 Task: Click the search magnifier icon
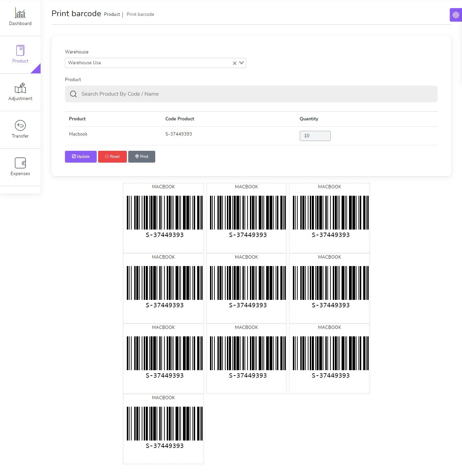click(x=73, y=94)
